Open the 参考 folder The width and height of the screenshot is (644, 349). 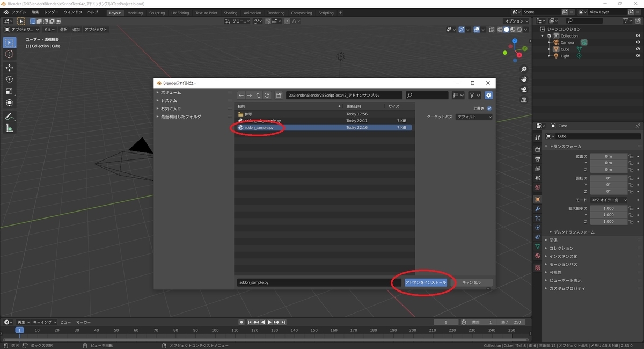pos(324,114)
